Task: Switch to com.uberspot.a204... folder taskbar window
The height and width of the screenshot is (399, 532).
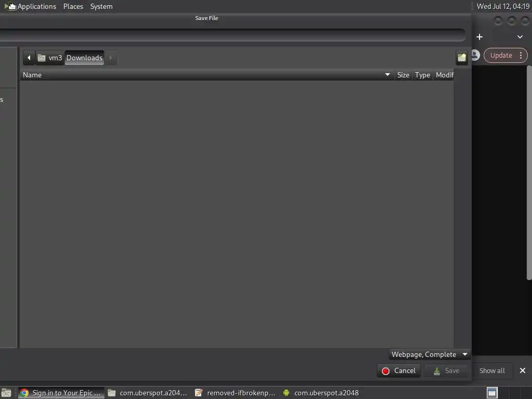Action: [148, 393]
